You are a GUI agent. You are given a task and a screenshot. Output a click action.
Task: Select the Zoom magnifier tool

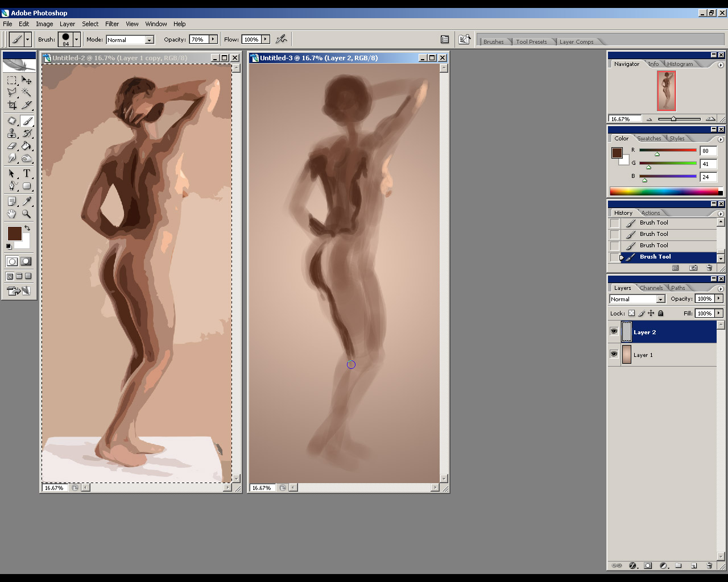(26, 214)
